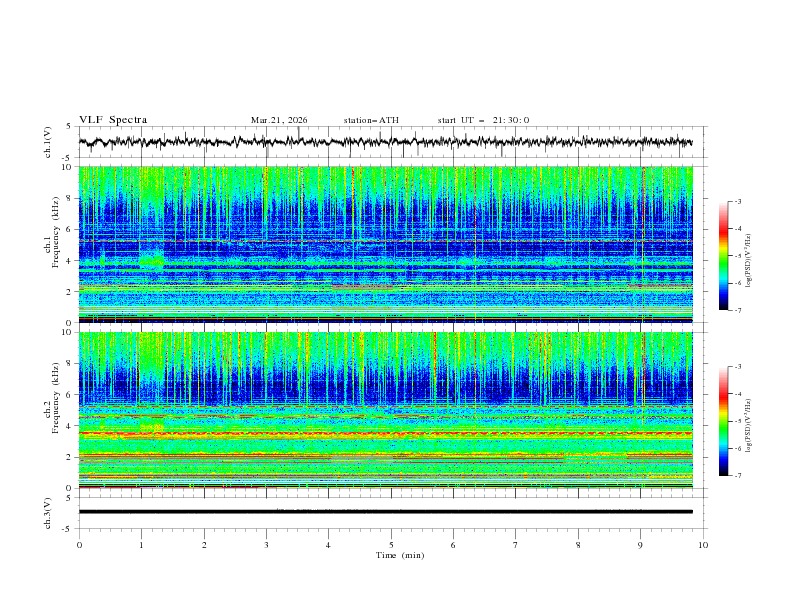Screen dimensions: 792x612
Task: Click the ch.2 spectrogram color scale bar
Action: click(723, 421)
